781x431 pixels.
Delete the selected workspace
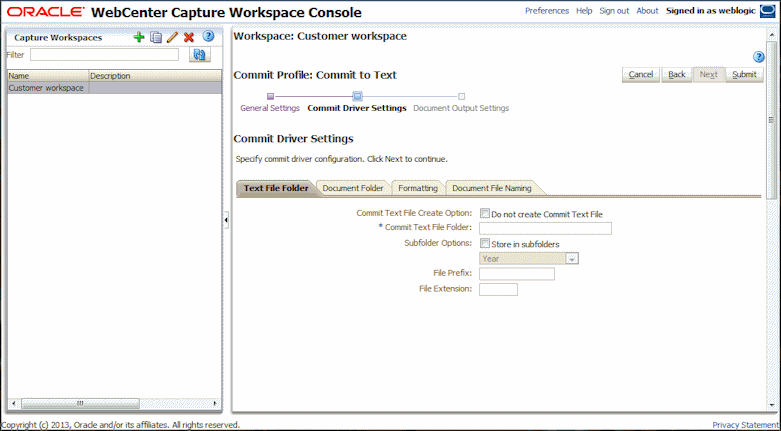[x=189, y=37]
